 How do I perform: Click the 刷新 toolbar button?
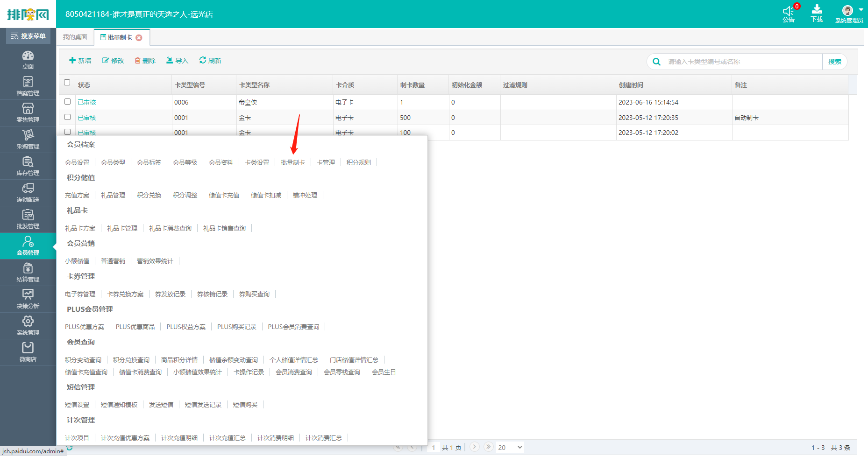tap(210, 61)
